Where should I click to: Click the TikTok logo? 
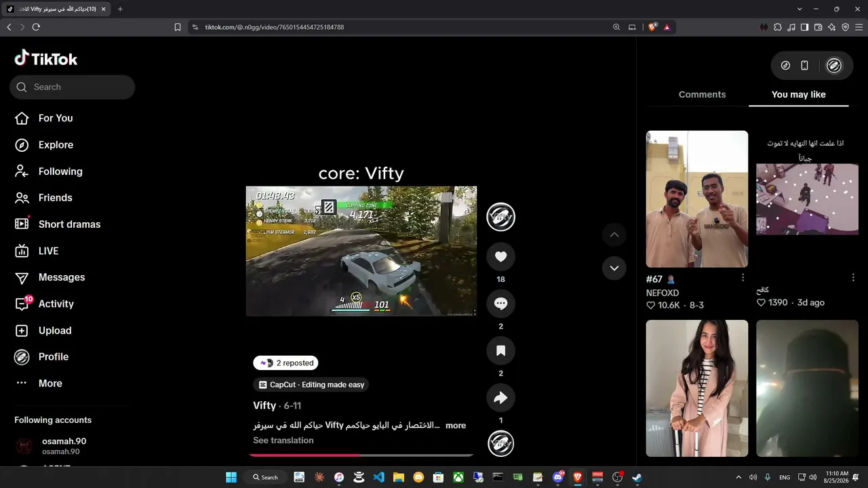point(46,58)
